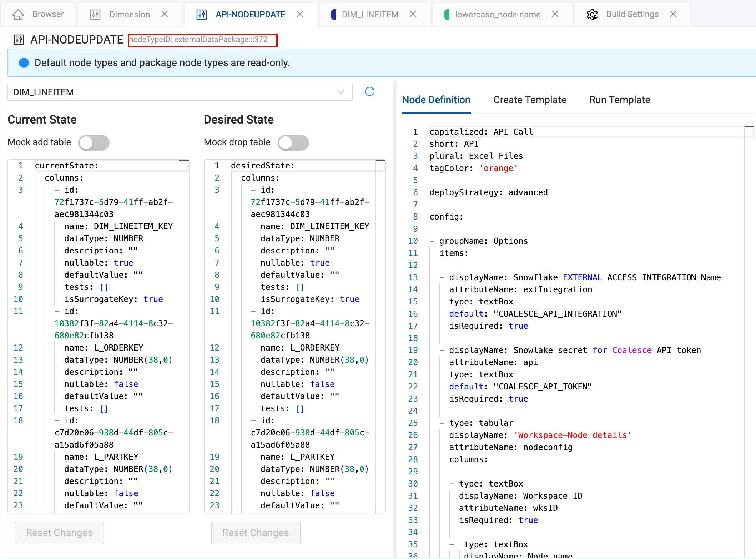
Task: Click 'name: L_ORDERKEY' in Current State
Action: 104,348
